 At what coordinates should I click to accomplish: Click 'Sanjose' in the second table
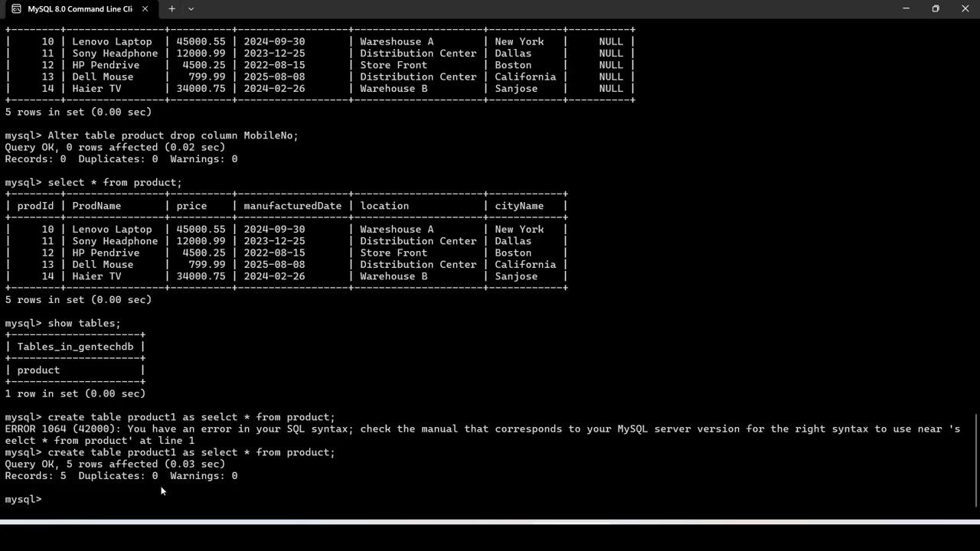[x=516, y=276]
